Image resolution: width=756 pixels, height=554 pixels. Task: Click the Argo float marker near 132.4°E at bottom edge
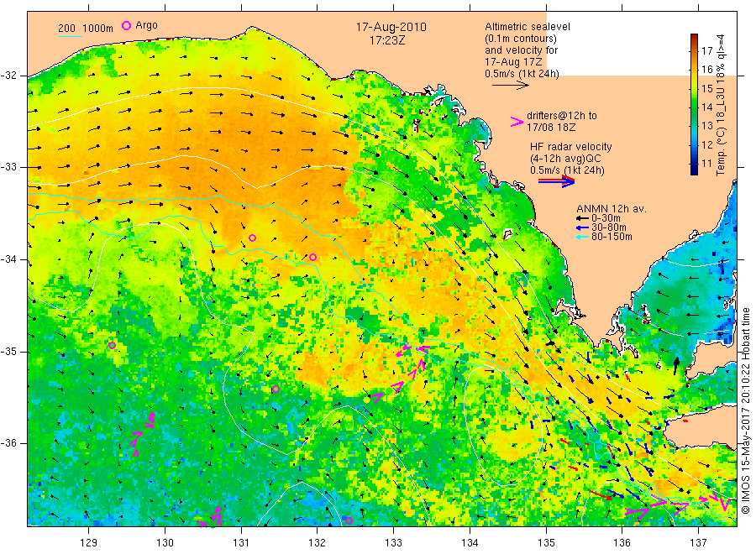click(x=349, y=520)
